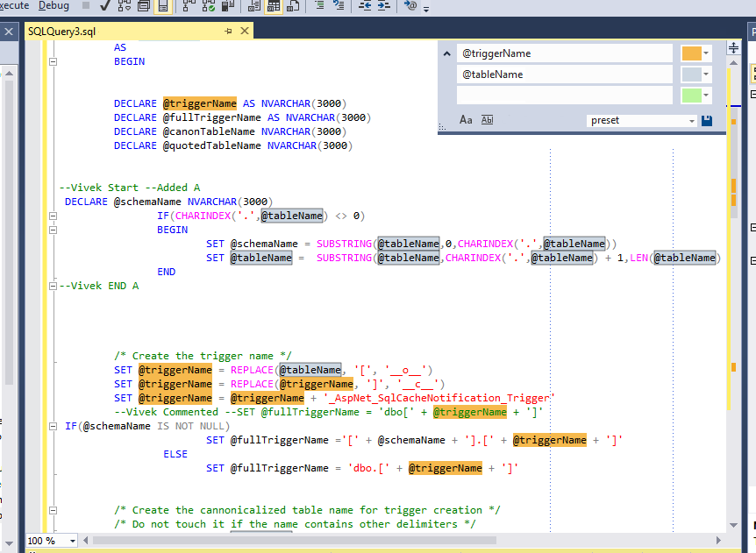
Task: Switch output to Results to Text
Action: (254, 5)
